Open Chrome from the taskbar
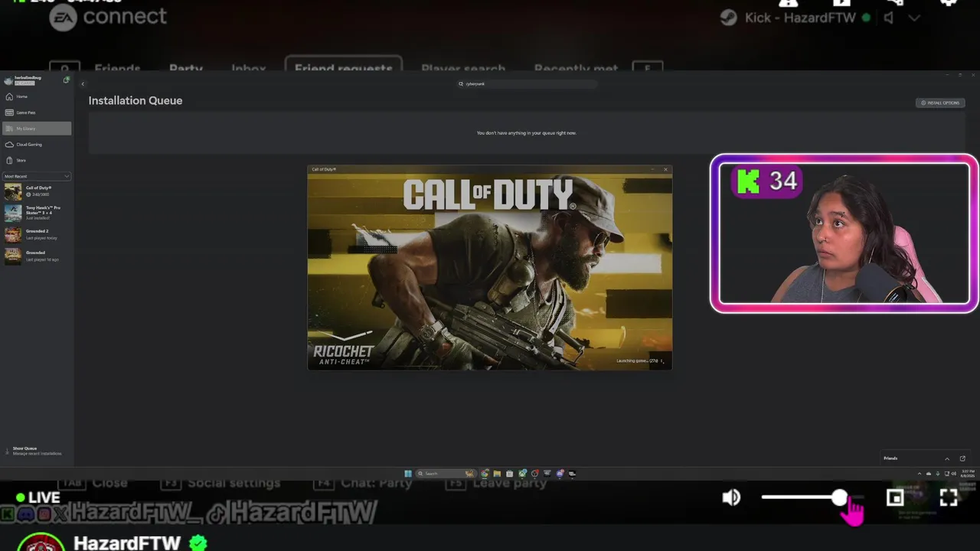The height and width of the screenshot is (551, 980). click(x=485, y=474)
